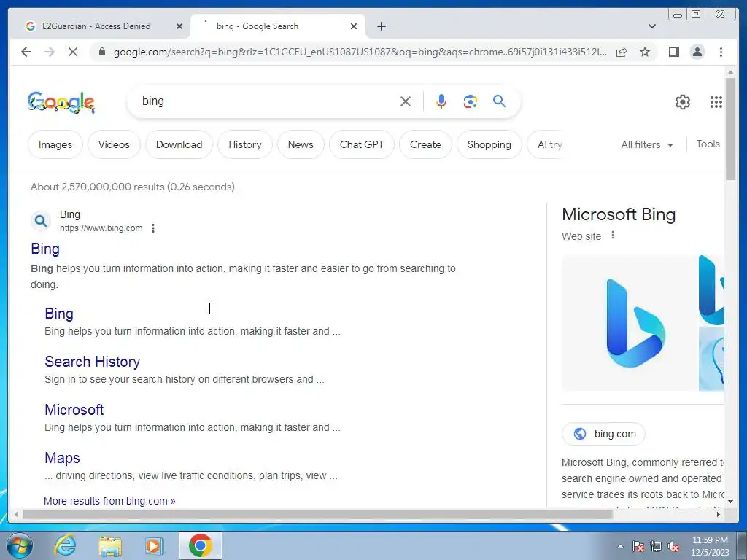Image resolution: width=747 pixels, height=560 pixels.
Task: Open the Action Center flag icon
Action: [x=638, y=546]
